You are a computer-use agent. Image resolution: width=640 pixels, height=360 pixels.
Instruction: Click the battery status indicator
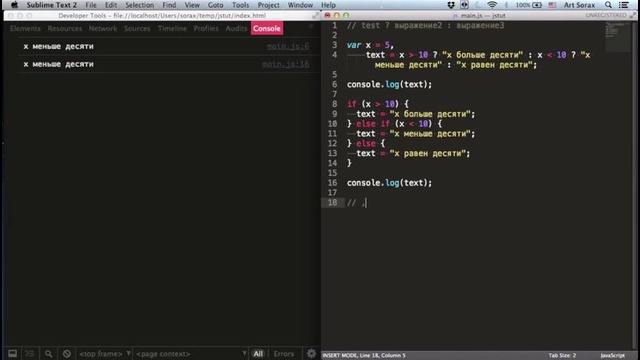(529, 5)
